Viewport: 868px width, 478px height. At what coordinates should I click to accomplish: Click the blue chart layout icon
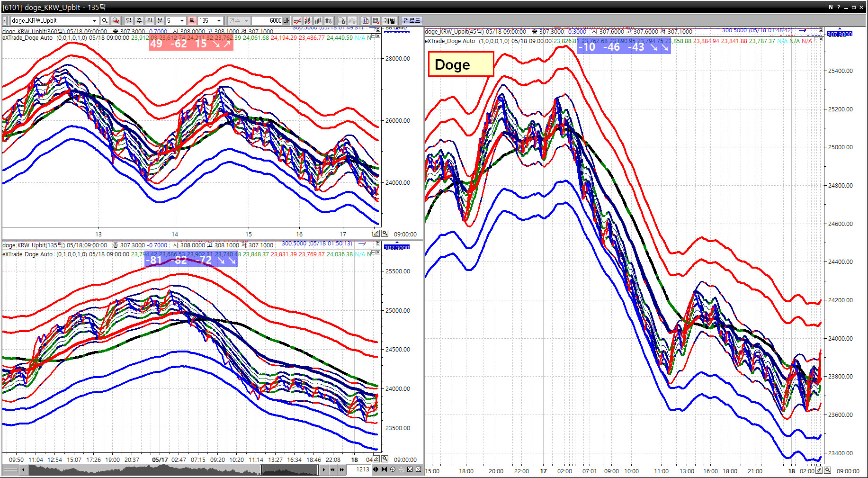366,20
